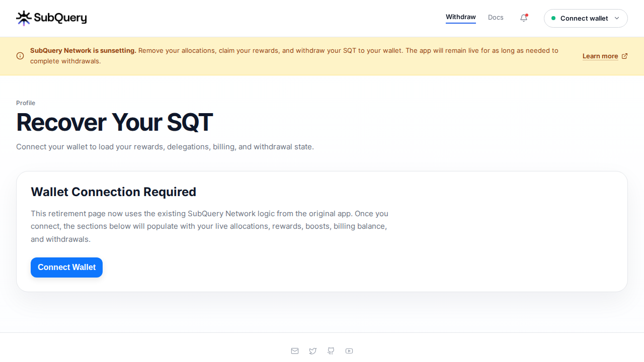Expand the Connect wallet dropdown chevron
This screenshot has width=644, height=362.
(x=617, y=18)
